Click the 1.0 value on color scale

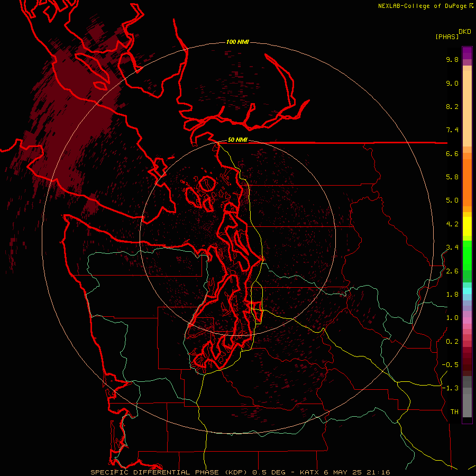click(452, 318)
